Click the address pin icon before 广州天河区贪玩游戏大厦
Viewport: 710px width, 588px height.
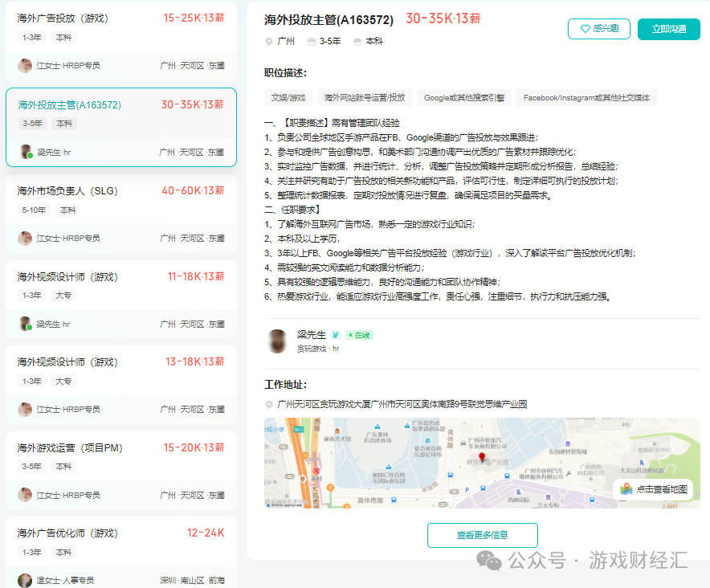tap(269, 405)
